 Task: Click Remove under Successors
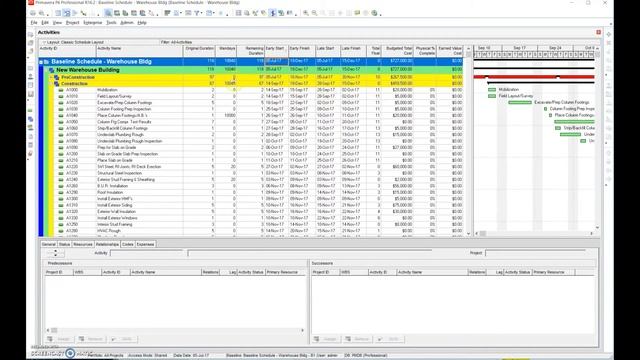(x=358, y=339)
